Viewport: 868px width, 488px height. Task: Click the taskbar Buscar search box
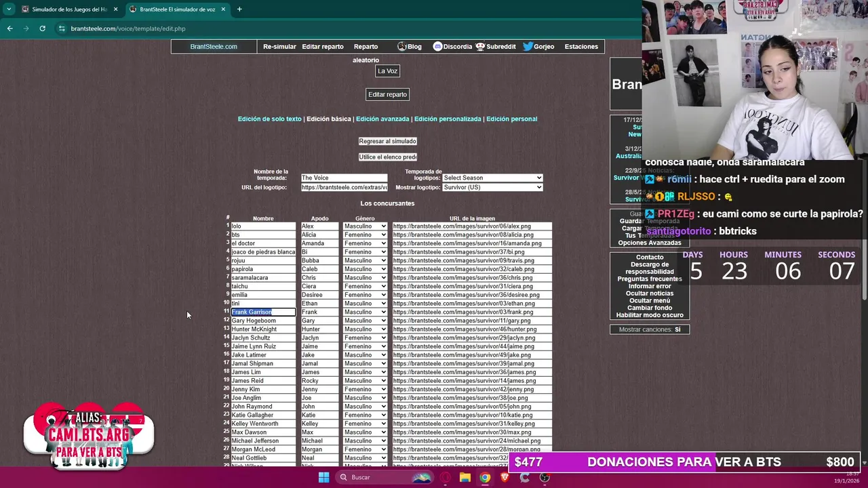(x=384, y=477)
